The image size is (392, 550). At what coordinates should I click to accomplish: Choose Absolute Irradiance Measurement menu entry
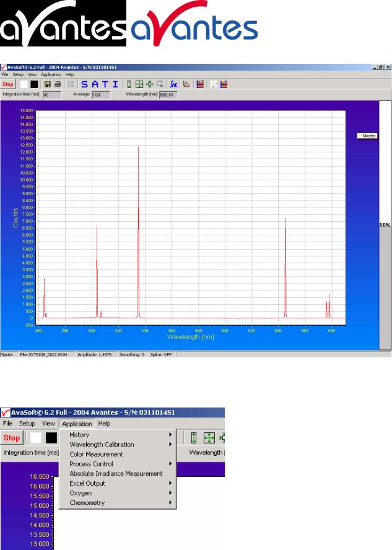click(118, 474)
